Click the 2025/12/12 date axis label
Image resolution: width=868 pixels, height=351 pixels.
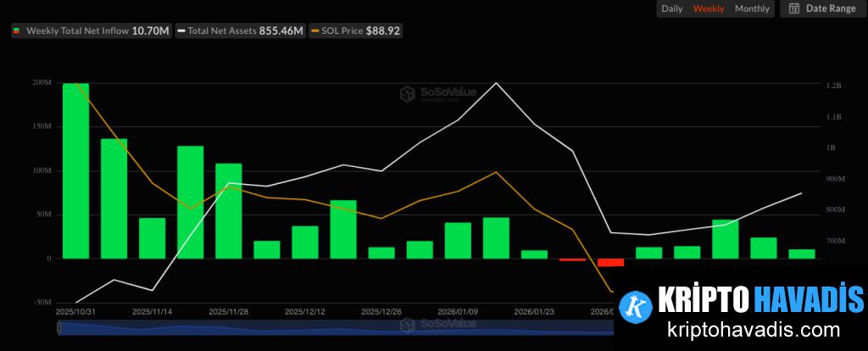click(304, 311)
